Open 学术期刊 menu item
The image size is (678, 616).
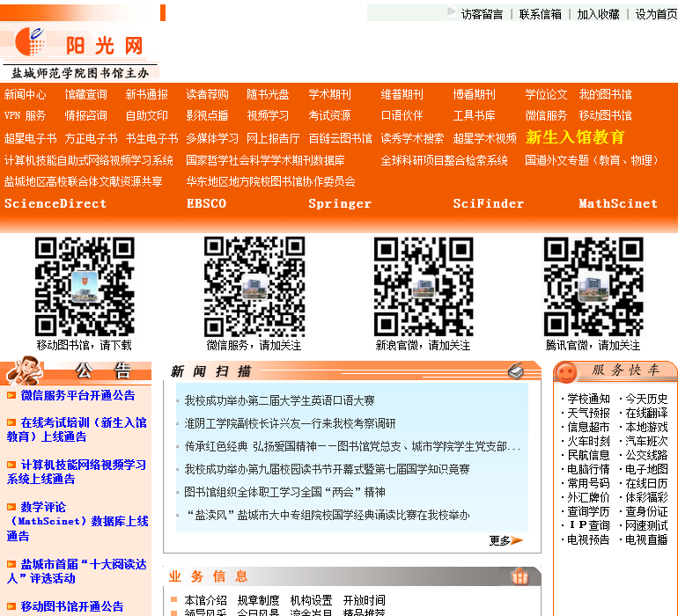point(329,94)
